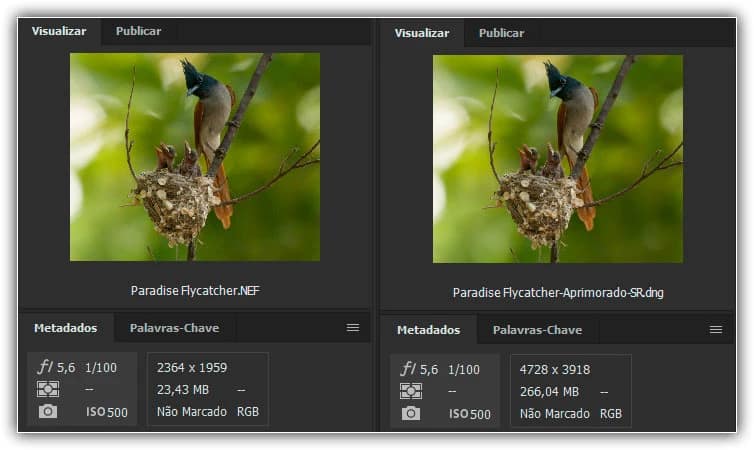Select the right Metadados tab
The width and height of the screenshot is (754, 450).
(x=428, y=330)
